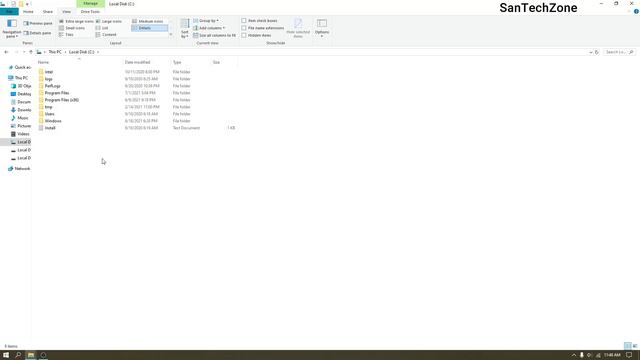
Task: Click Size all columns to fit
Action: [214, 36]
